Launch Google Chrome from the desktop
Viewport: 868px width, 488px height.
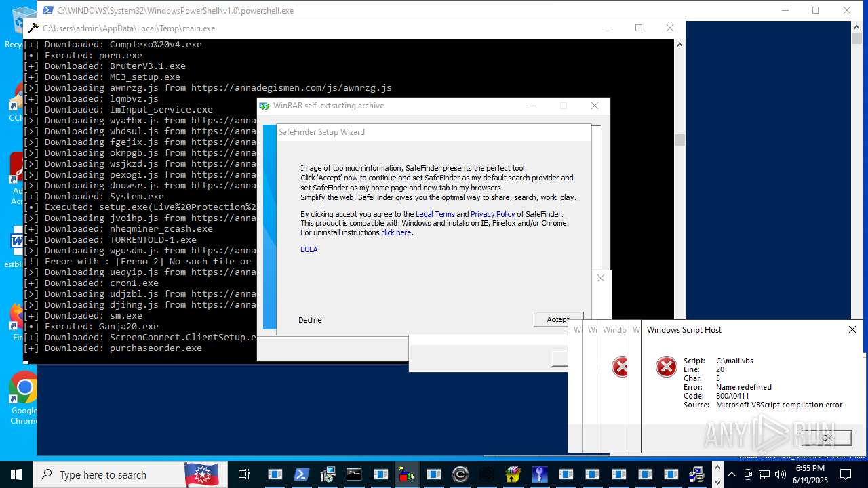23,398
